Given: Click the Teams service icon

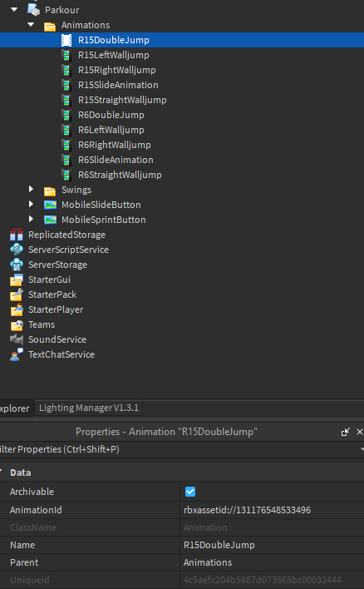Looking at the screenshot, I should (x=17, y=325).
